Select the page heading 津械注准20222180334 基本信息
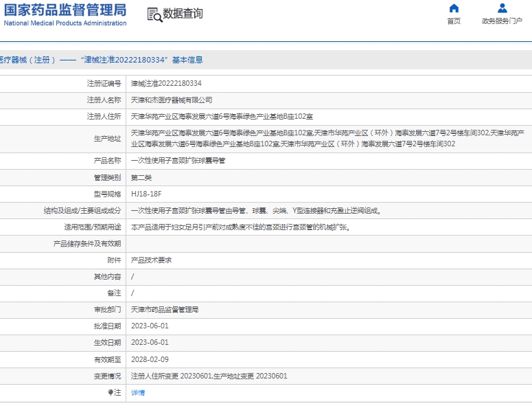The image size is (532, 406). click(x=101, y=60)
